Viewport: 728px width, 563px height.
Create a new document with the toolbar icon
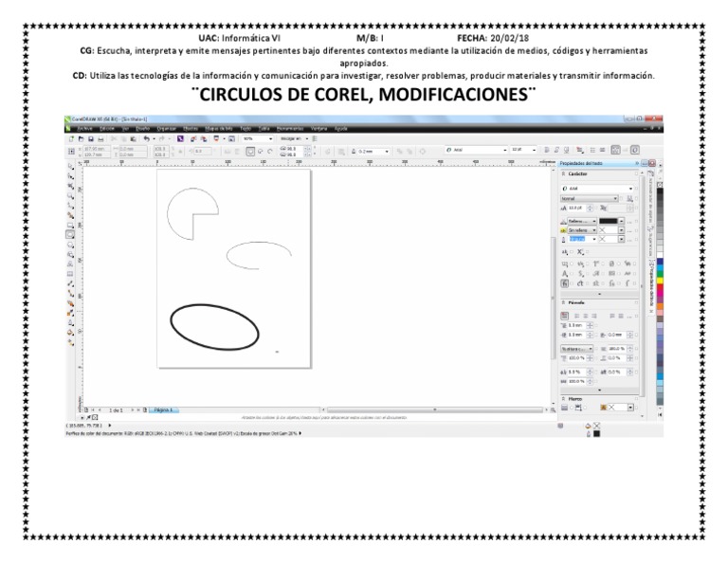coord(71,138)
